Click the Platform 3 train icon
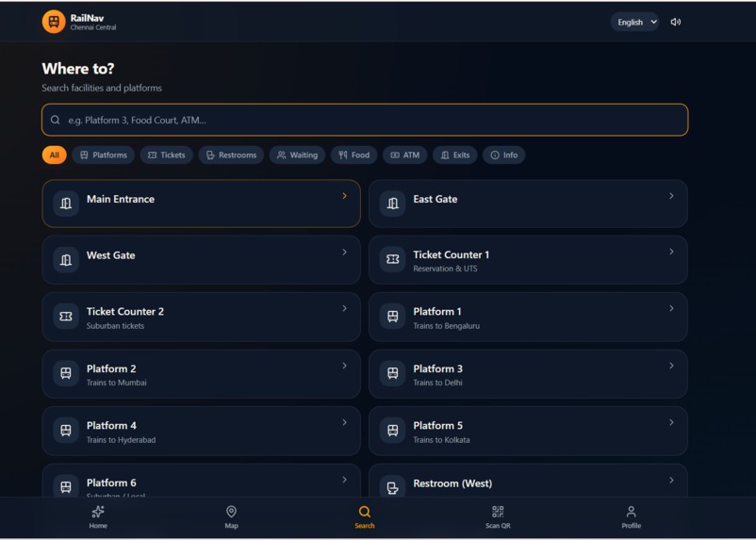 coord(392,373)
